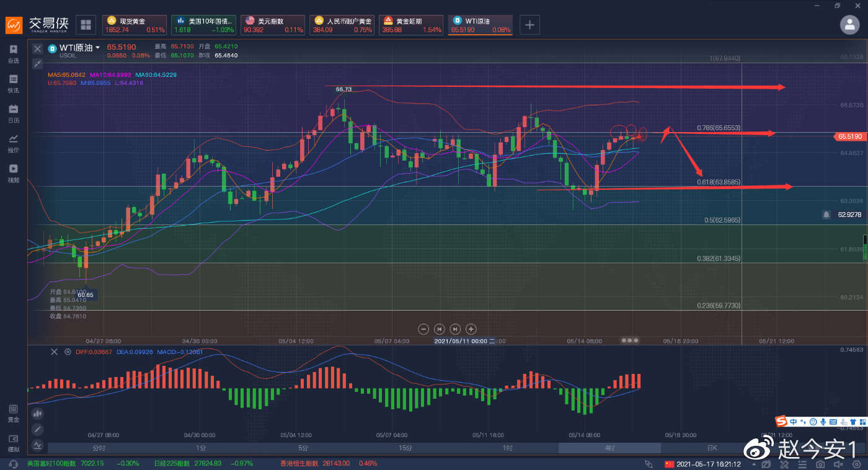Open the indicator waveform tool

pyautogui.click(x=37, y=445)
